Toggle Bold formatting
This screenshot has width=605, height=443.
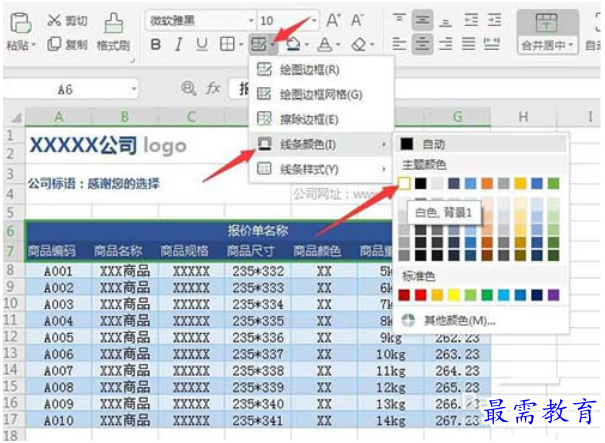(x=155, y=45)
